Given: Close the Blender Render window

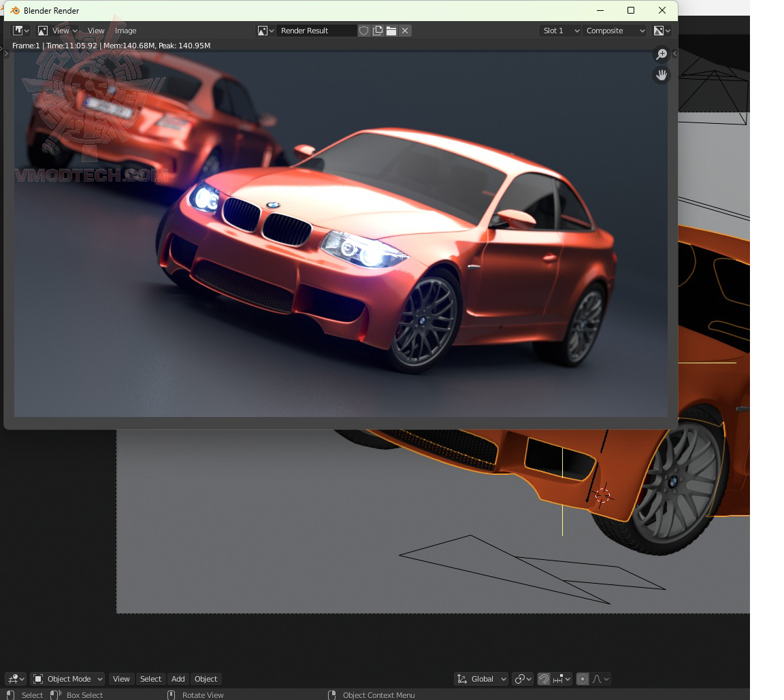Looking at the screenshot, I should pos(662,10).
